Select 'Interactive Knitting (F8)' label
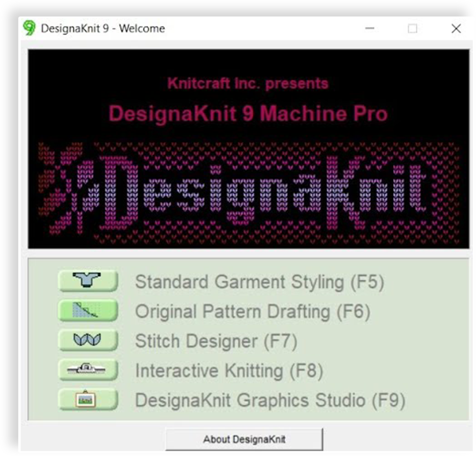476x456 pixels. click(x=229, y=371)
